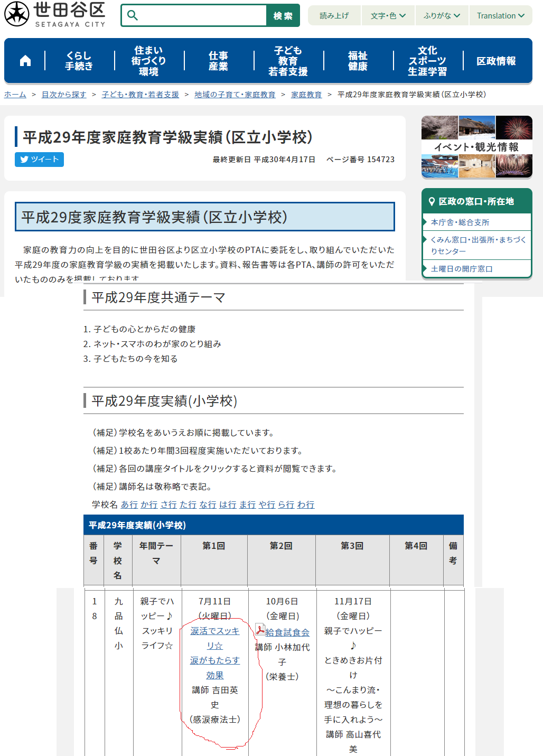
Task: Open 区政情報 menu
Action: tap(496, 61)
